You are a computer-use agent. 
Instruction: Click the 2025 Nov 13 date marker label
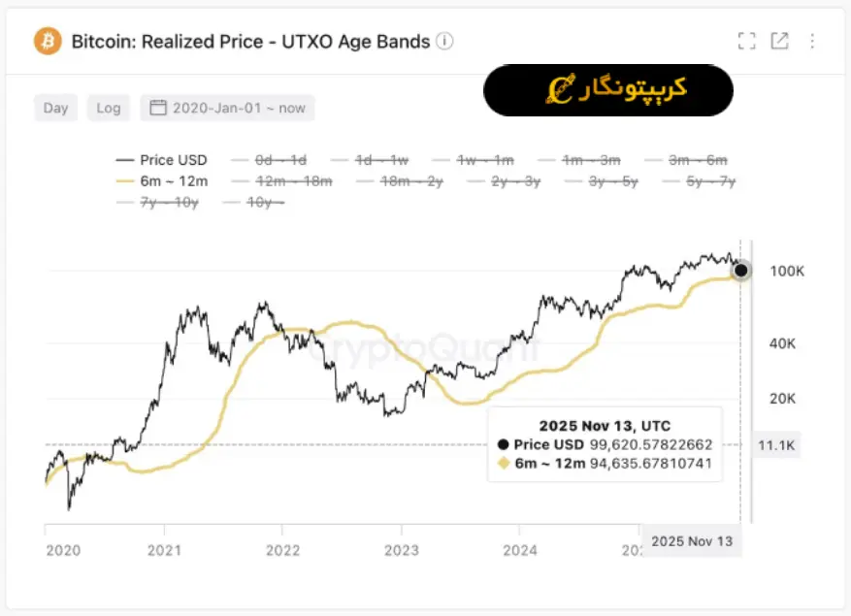(692, 540)
